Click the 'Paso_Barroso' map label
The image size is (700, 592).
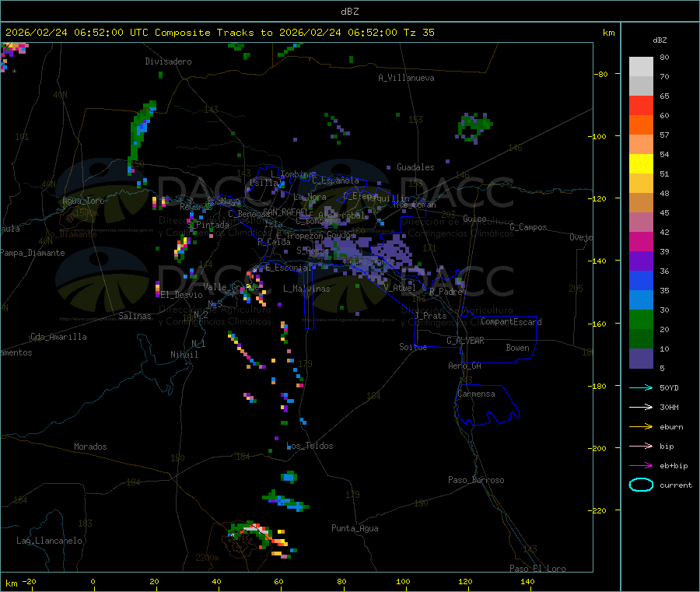pyautogui.click(x=476, y=480)
